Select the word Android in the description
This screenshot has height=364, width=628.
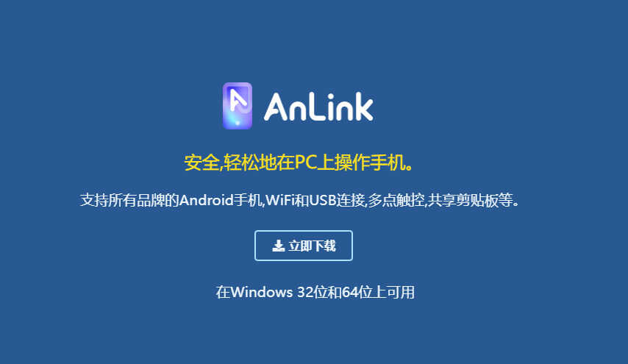pyautogui.click(x=206, y=200)
